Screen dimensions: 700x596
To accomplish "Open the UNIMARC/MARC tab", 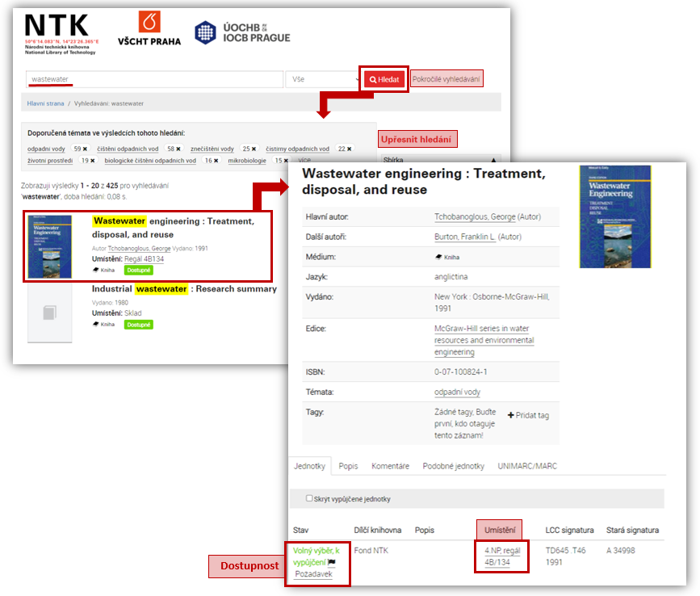I will (x=527, y=466).
